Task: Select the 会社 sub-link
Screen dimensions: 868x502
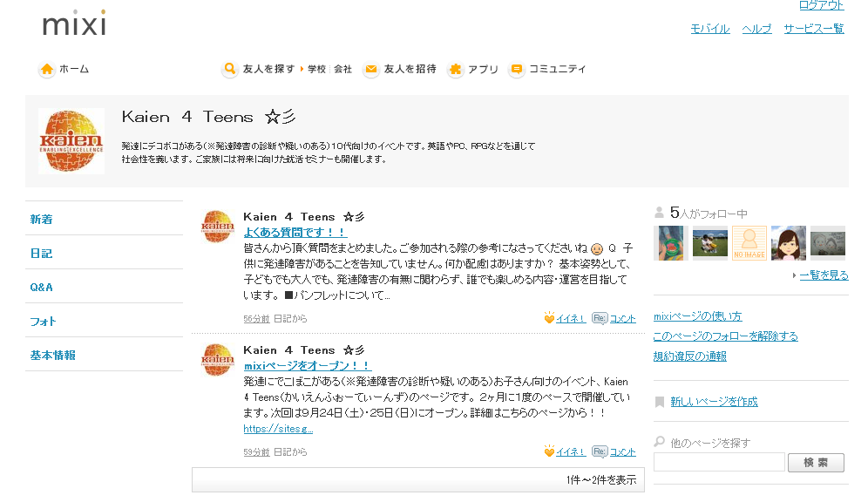Action: [343, 69]
